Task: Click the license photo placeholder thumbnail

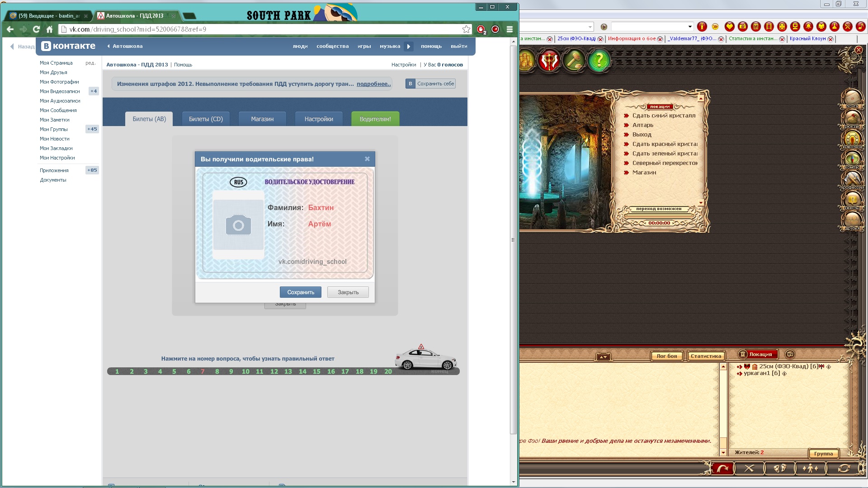Action: 238,225
